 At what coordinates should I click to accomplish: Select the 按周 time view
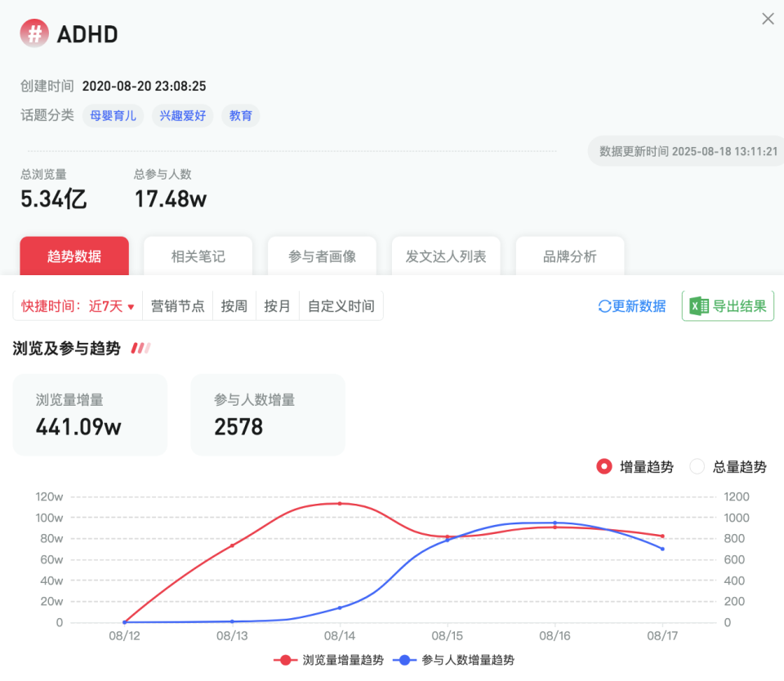(234, 305)
